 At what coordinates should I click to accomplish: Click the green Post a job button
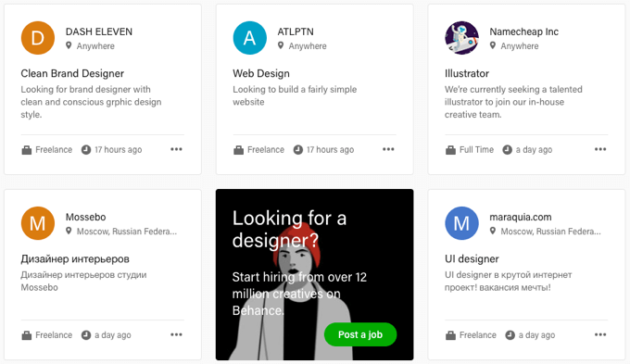360,334
